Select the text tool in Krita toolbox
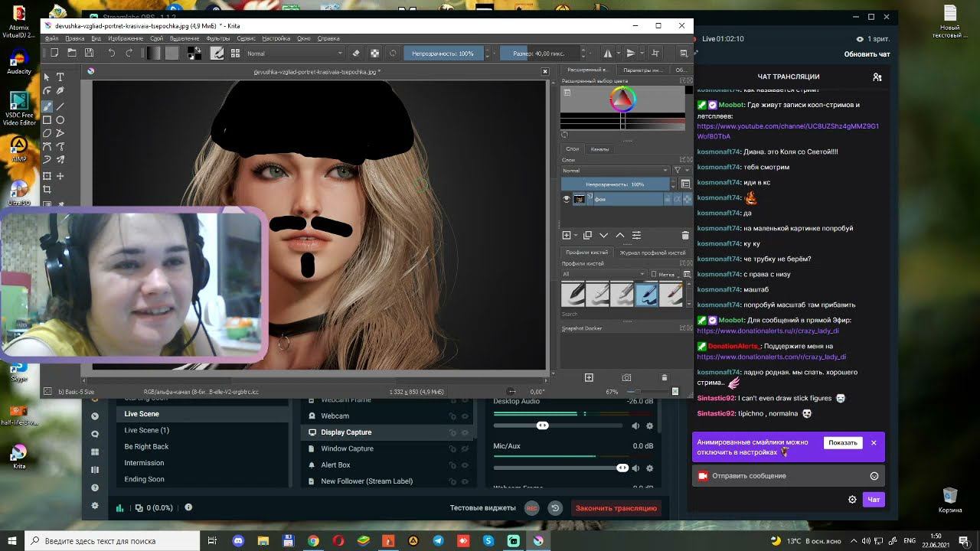This screenshot has width=980, height=551. [x=60, y=77]
